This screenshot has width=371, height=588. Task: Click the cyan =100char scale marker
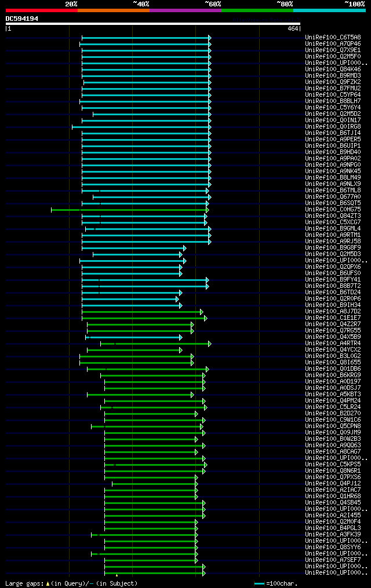[x=259, y=584]
